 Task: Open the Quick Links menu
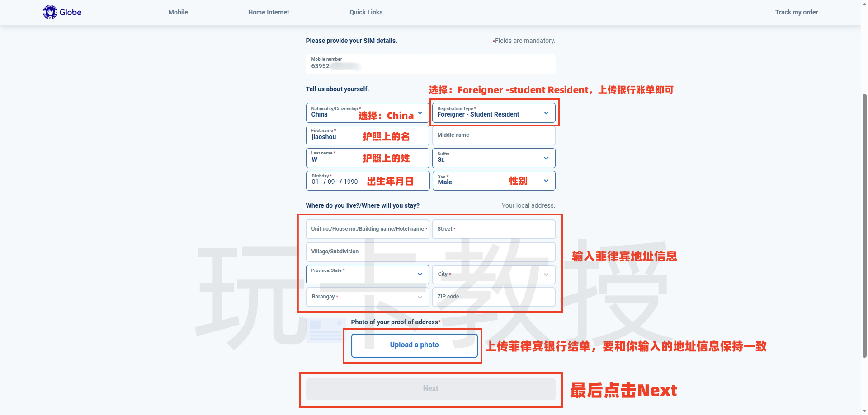tap(366, 12)
